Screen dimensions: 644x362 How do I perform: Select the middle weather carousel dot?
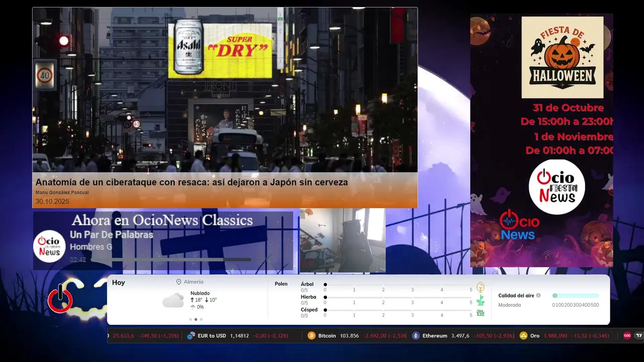(196, 319)
